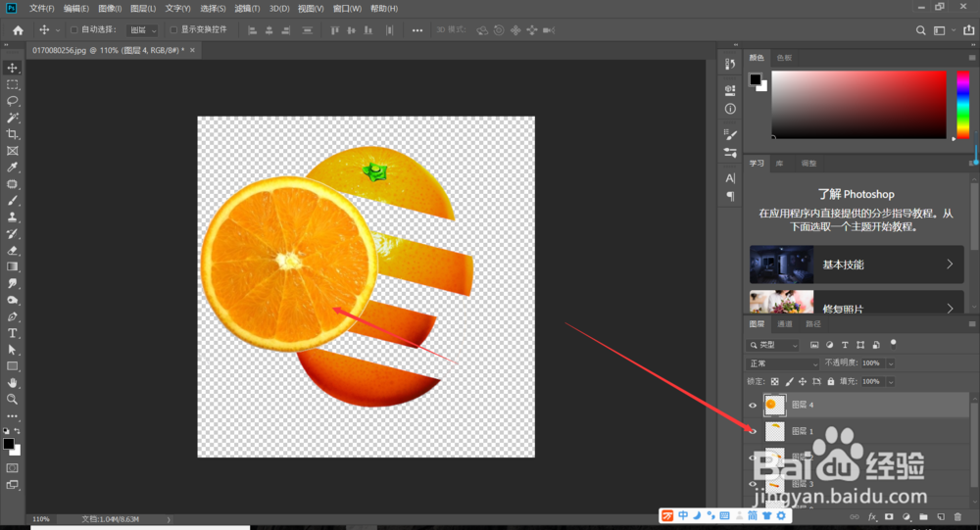Click the lock transparent pixels icon
This screenshot has width=980, height=530.
point(775,381)
